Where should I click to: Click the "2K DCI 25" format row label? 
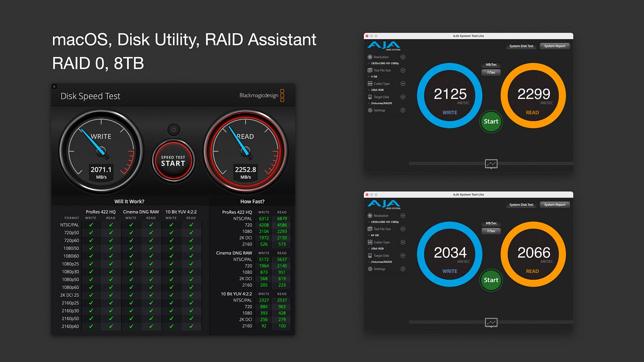[x=69, y=295]
